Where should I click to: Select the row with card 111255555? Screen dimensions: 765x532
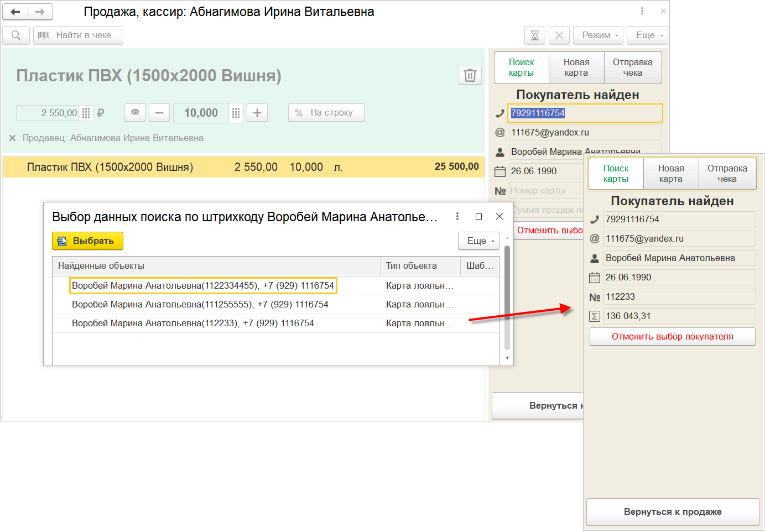(x=200, y=305)
